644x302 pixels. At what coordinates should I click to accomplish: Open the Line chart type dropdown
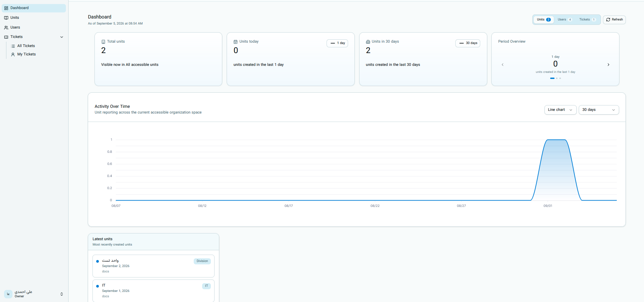(x=560, y=110)
